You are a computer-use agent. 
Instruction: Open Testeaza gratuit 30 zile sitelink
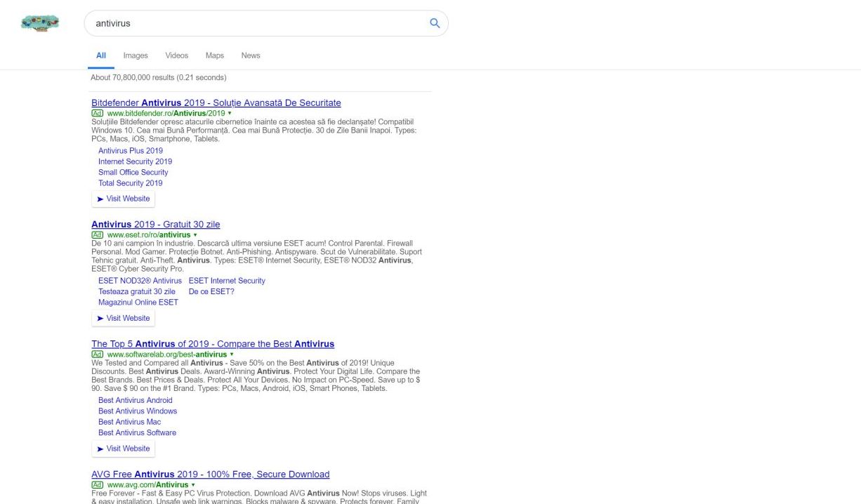click(x=137, y=291)
